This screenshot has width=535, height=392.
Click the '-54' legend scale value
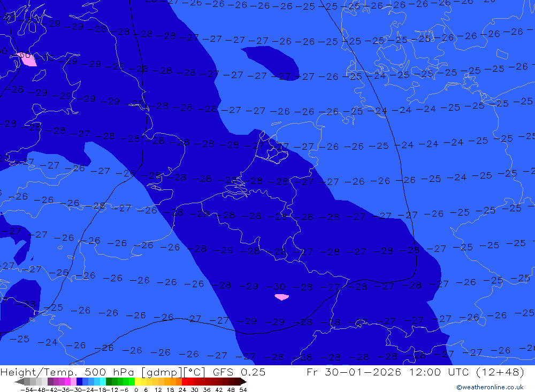click(27, 390)
